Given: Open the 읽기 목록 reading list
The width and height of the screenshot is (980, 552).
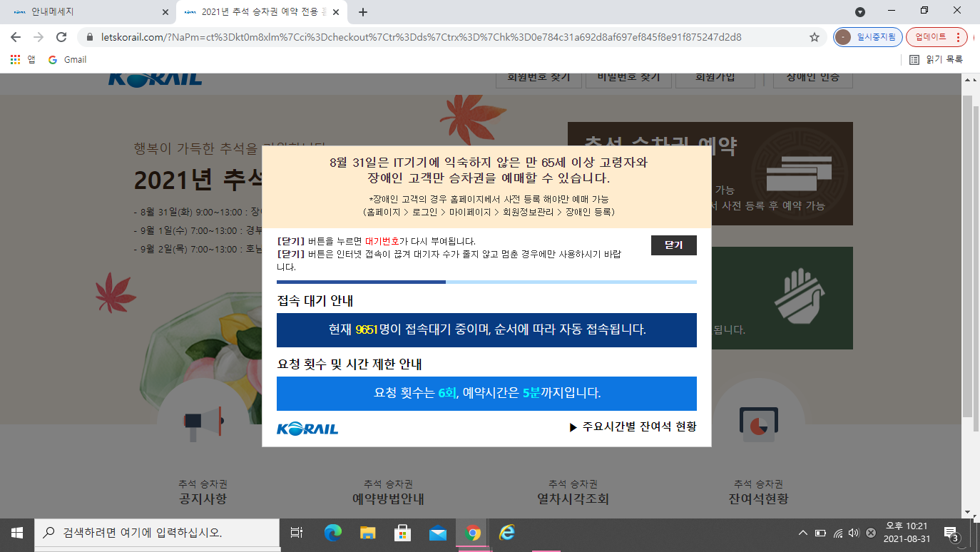Looking at the screenshot, I should (936, 60).
